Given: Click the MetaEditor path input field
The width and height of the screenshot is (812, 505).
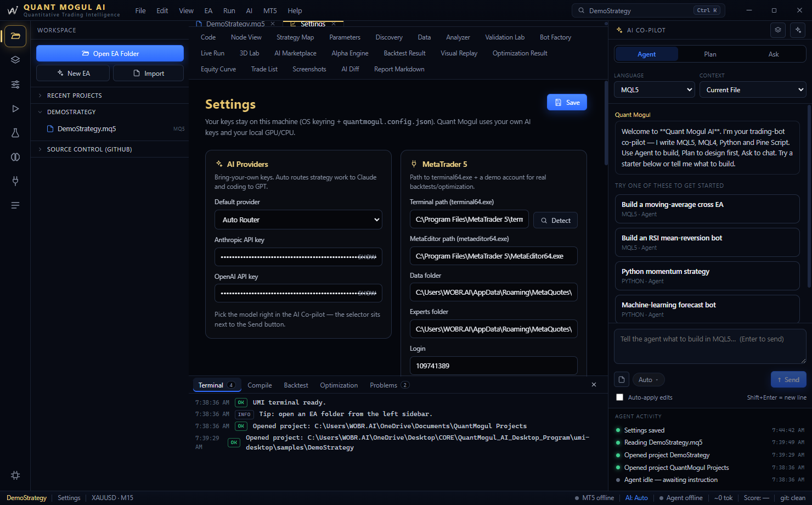Looking at the screenshot, I should (x=494, y=256).
